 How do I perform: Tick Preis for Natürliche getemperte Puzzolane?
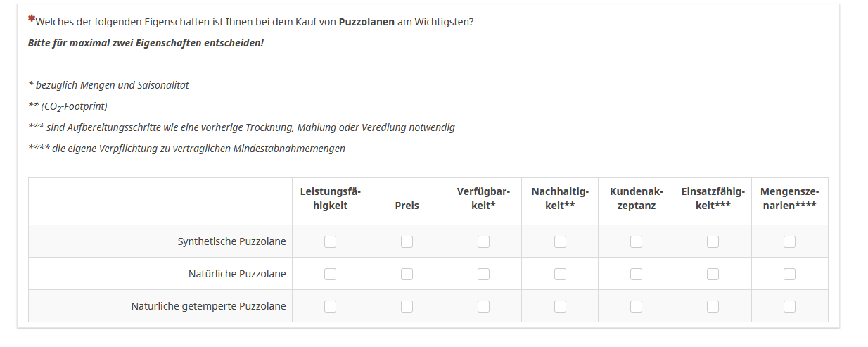click(407, 306)
